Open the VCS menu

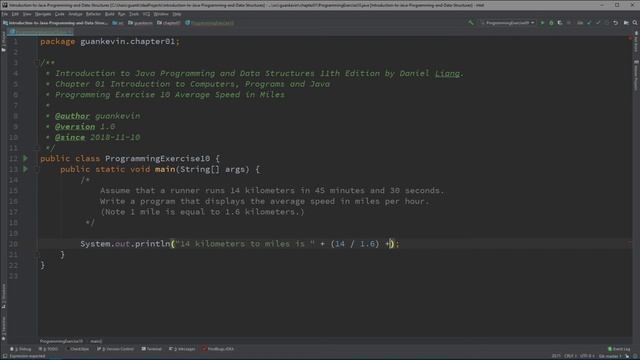[x=146, y=14]
